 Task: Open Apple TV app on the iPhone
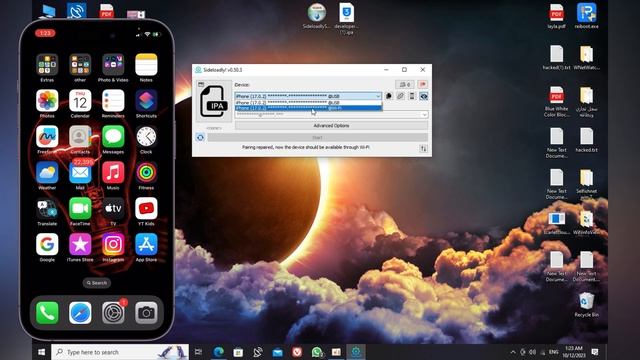[x=113, y=208]
